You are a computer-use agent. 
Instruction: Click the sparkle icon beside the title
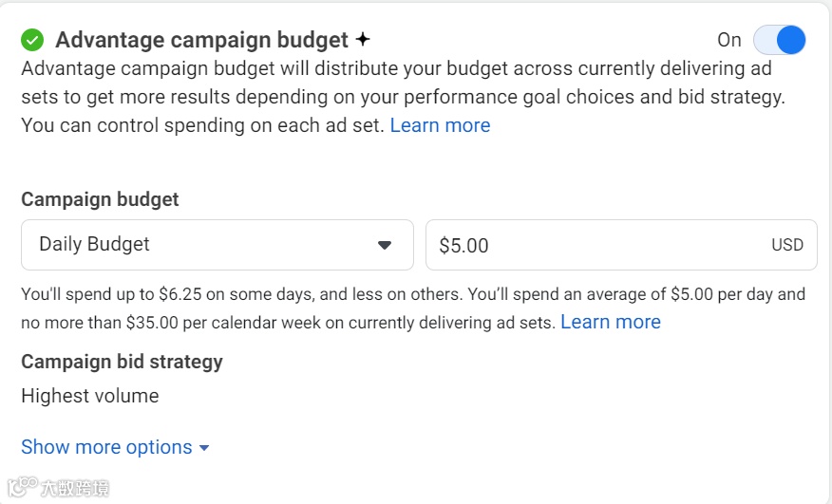pos(363,40)
